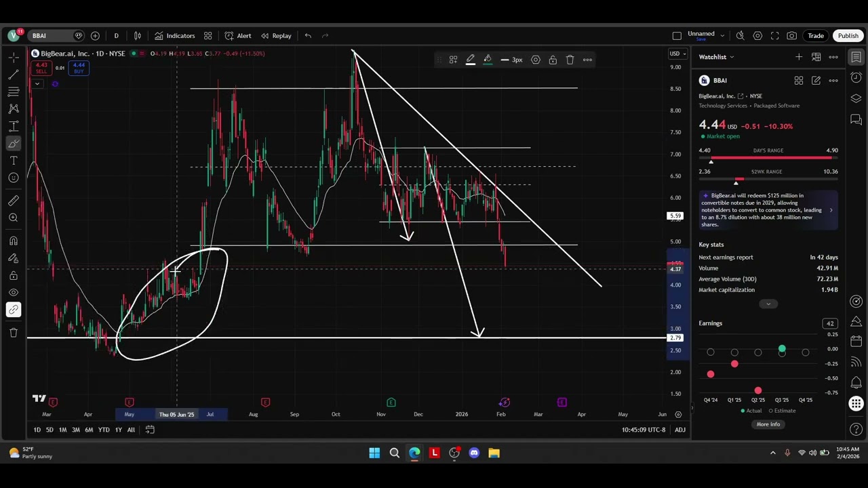Set time range to YTD
The image size is (868, 488).
(104, 430)
